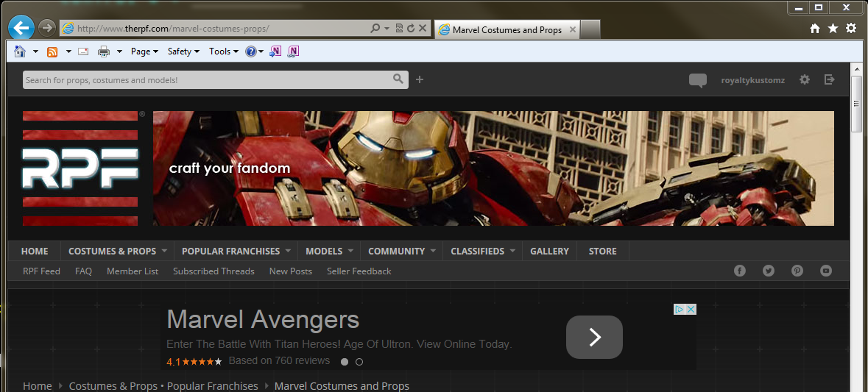Image resolution: width=868 pixels, height=392 pixels.
Task: Click the plus icon beside search box
Action: pos(420,79)
